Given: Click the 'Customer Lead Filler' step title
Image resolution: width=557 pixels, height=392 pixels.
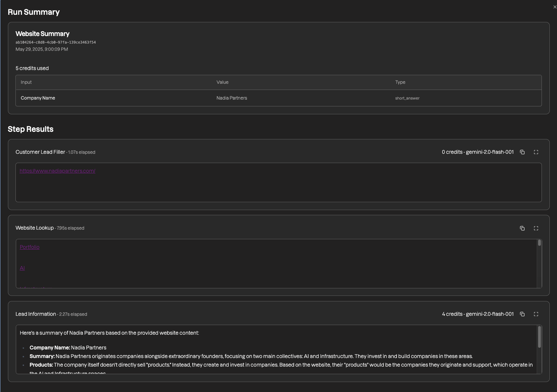Looking at the screenshot, I should [40, 152].
